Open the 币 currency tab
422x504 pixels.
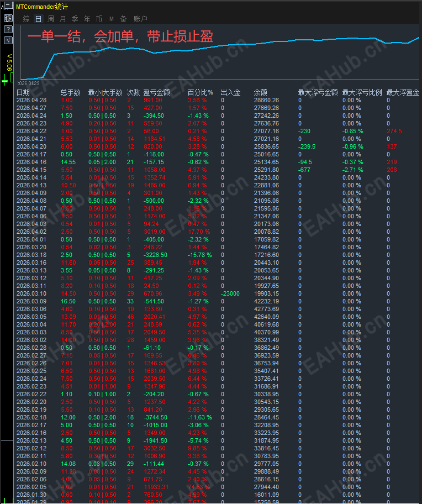tap(99, 19)
